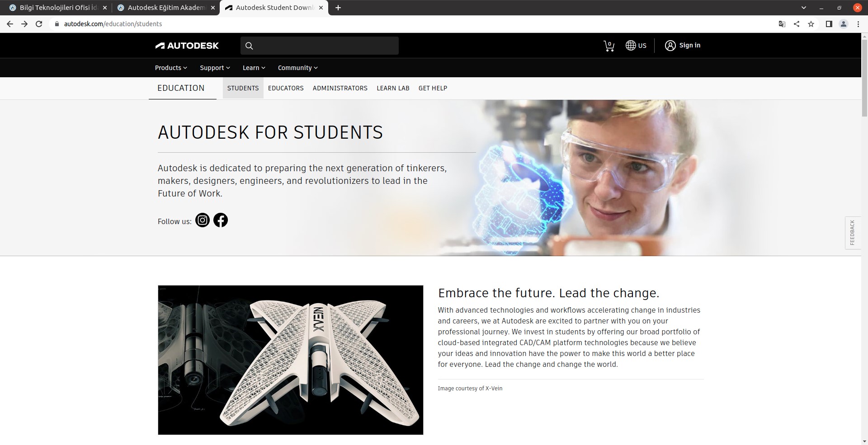Toggle the browser side panel
The image size is (868, 445).
click(x=829, y=24)
